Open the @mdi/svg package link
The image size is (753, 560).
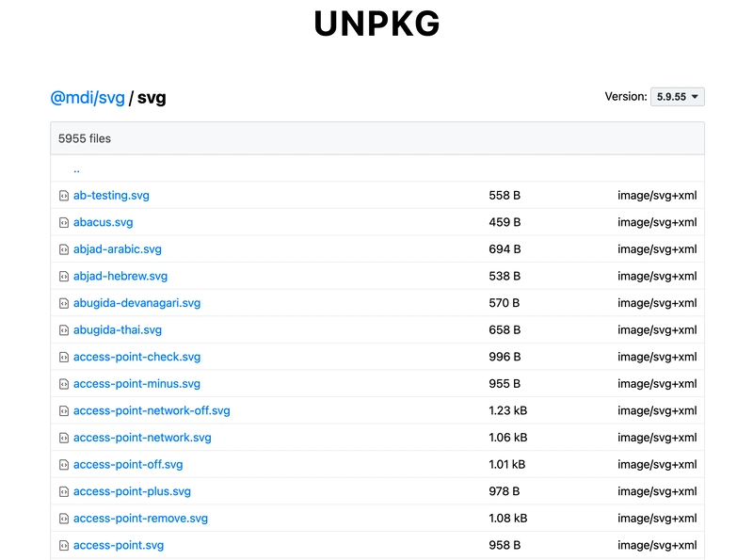coord(88,98)
